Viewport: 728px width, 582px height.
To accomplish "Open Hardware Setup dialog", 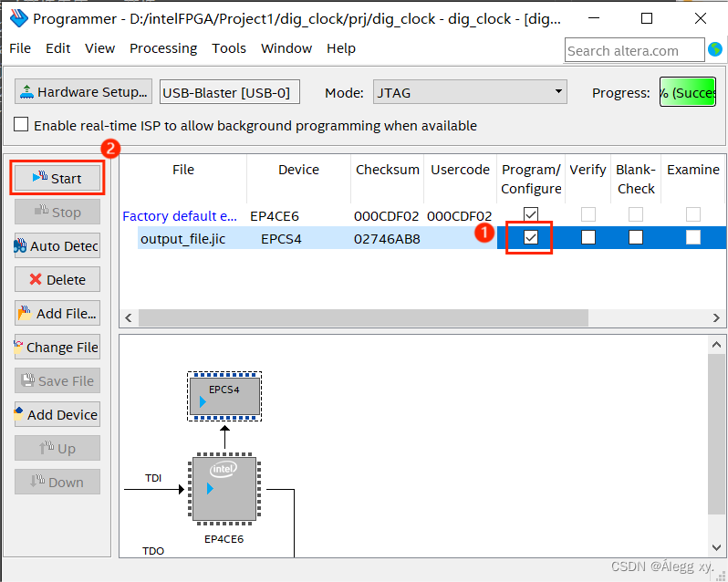I will point(84,91).
